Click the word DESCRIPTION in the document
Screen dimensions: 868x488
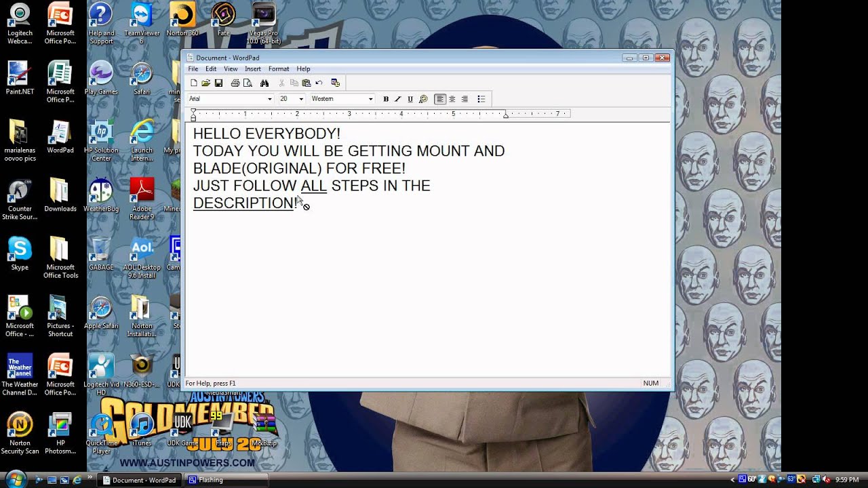point(243,203)
